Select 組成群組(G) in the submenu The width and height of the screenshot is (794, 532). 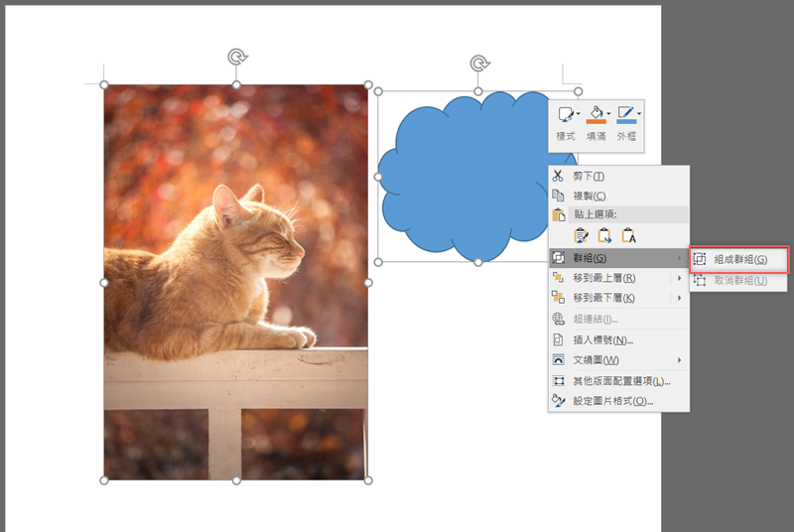tap(739, 259)
